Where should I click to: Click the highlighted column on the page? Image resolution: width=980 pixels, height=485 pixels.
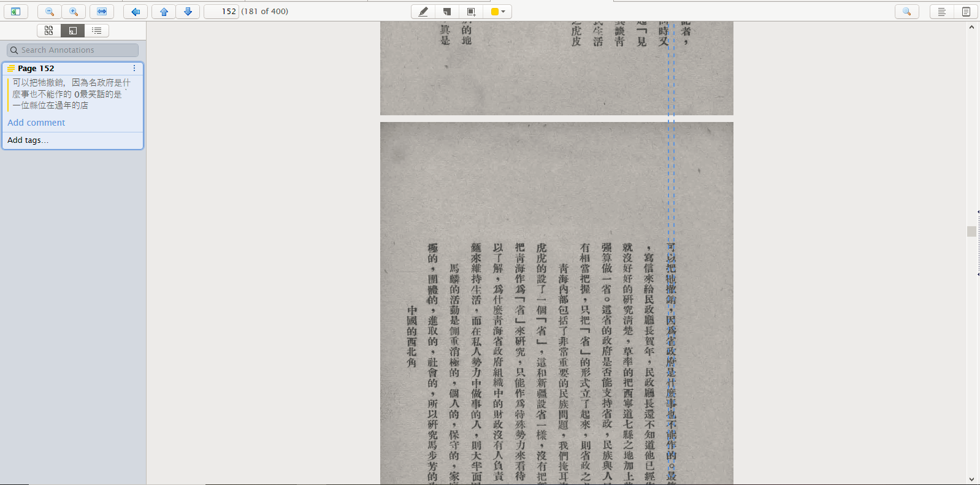(x=671, y=362)
